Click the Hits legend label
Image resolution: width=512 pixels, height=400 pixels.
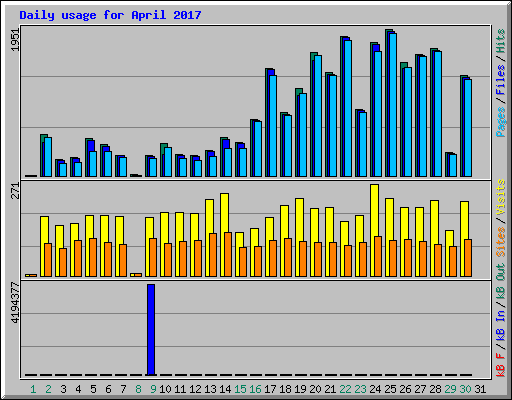click(500, 41)
